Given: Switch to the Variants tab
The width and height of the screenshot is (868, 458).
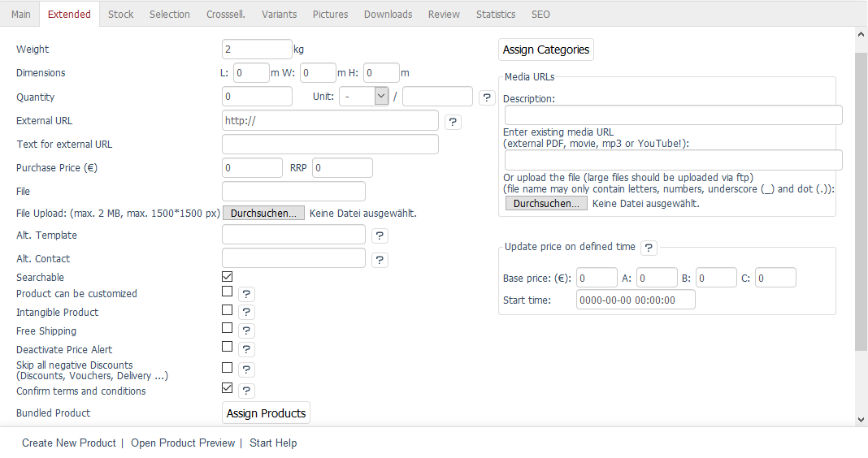Looking at the screenshot, I should 279,15.
